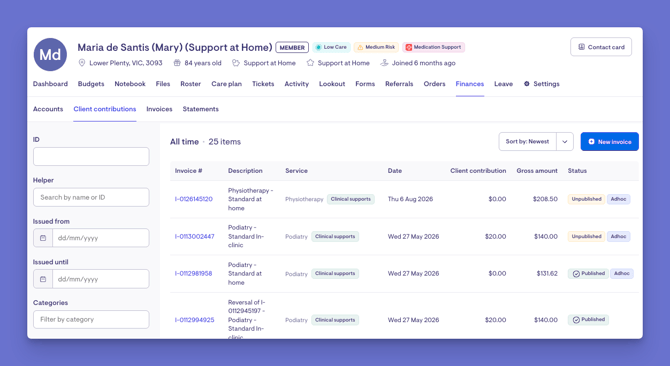
Task: Open the Roster tab
Action: (x=191, y=84)
